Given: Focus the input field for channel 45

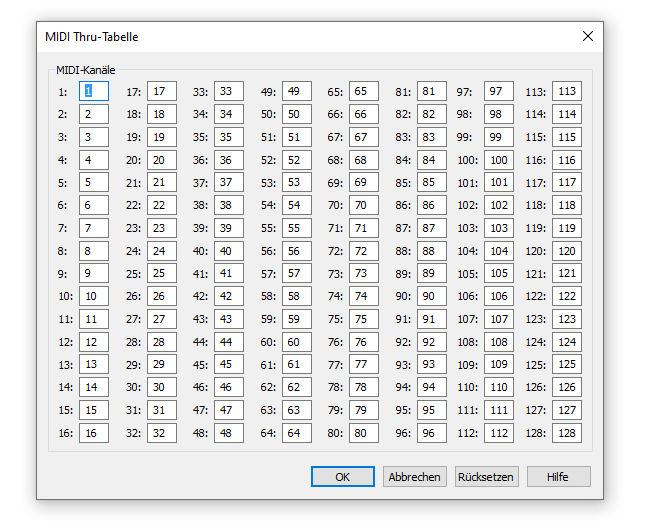Looking at the screenshot, I should click(x=229, y=364).
